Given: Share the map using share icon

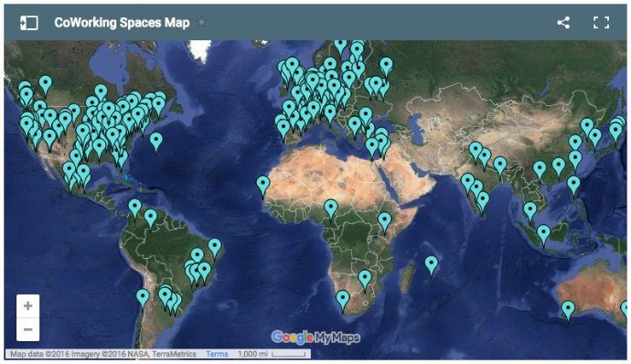Looking at the screenshot, I should point(563,23).
